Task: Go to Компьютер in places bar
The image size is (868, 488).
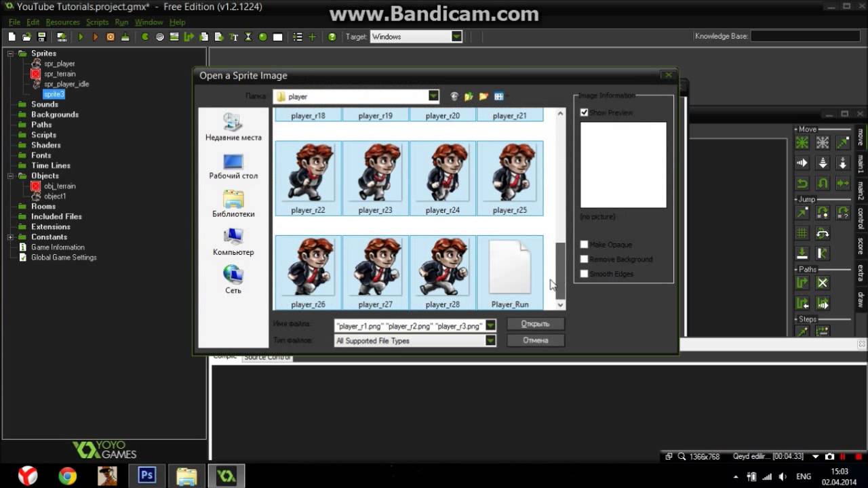Action: (233, 243)
